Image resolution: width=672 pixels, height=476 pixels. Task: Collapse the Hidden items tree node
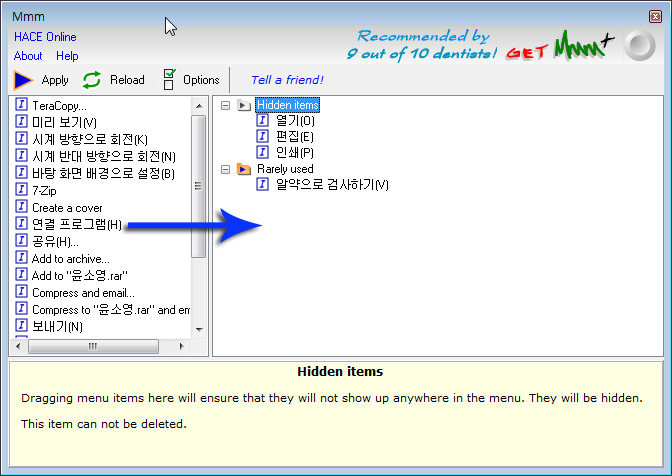(x=225, y=105)
